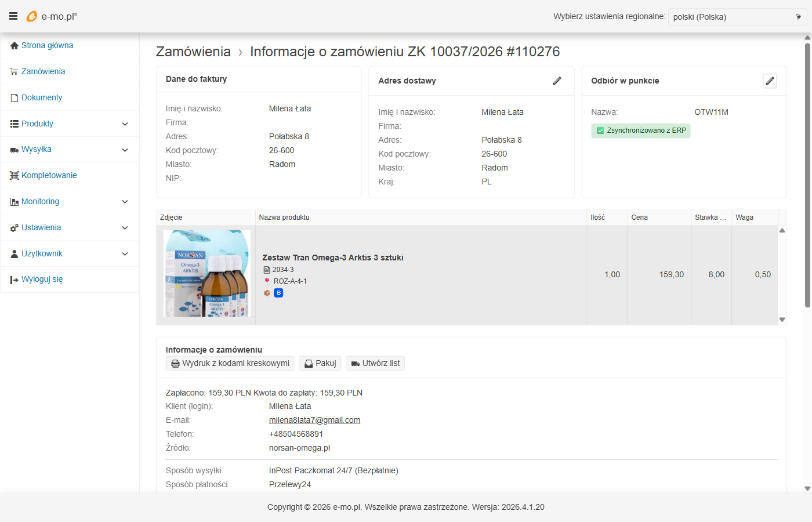Open the regional settings language dropdown
The height and width of the screenshot is (522, 812).
tap(737, 17)
